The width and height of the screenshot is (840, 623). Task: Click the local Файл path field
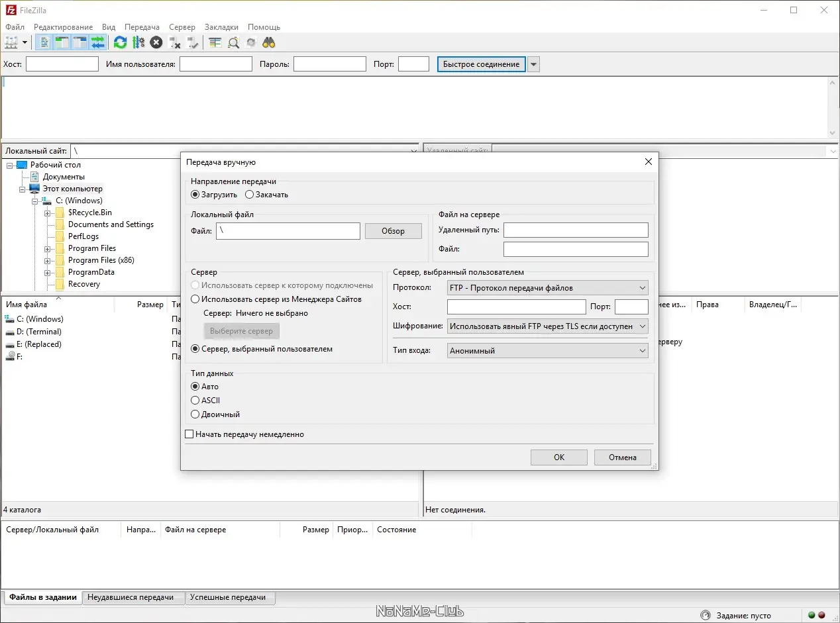pyautogui.click(x=288, y=231)
